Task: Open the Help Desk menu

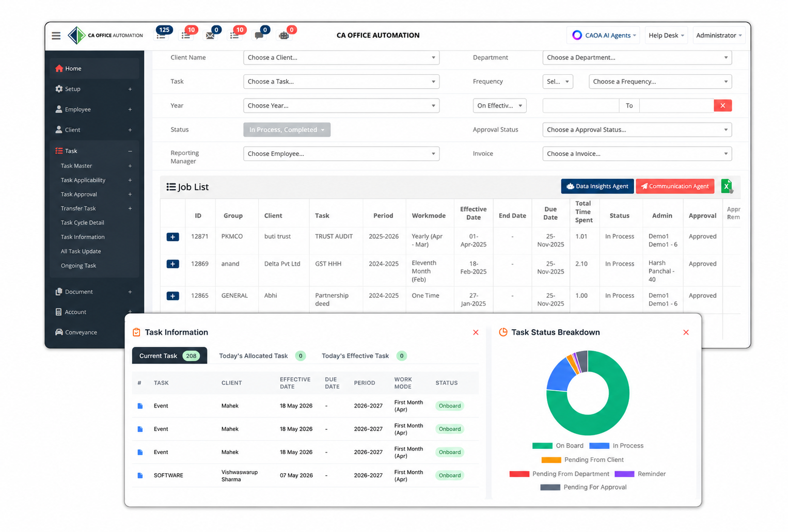Action: click(x=666, y=35)
